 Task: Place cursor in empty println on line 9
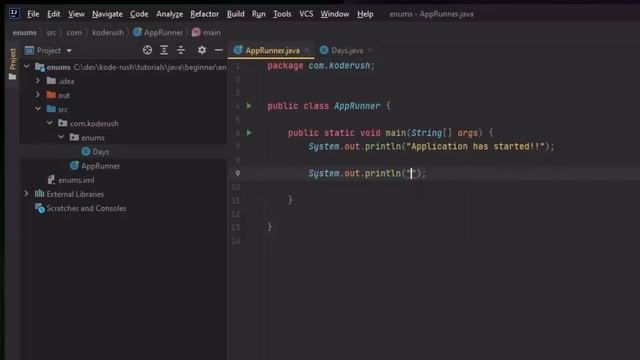click(x=411, y=173)
